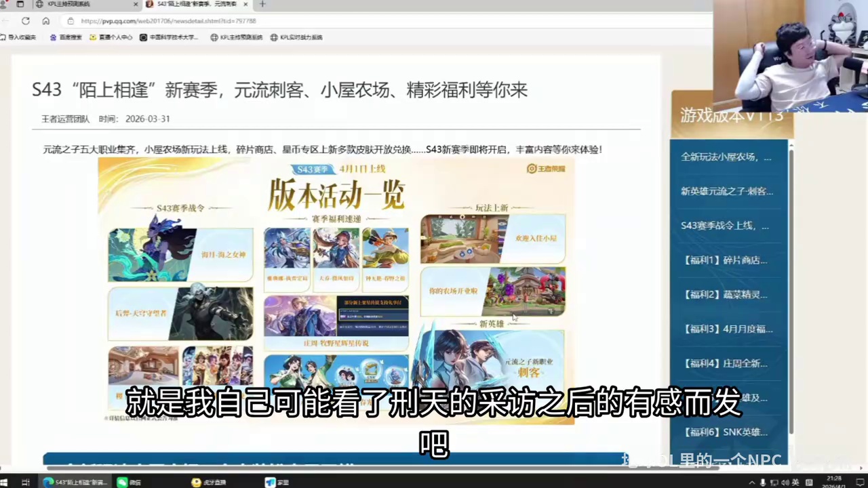Screen dimensions: 868x488
Task: Click the 百度搜索 bookmark favicon
Action: 54,37
